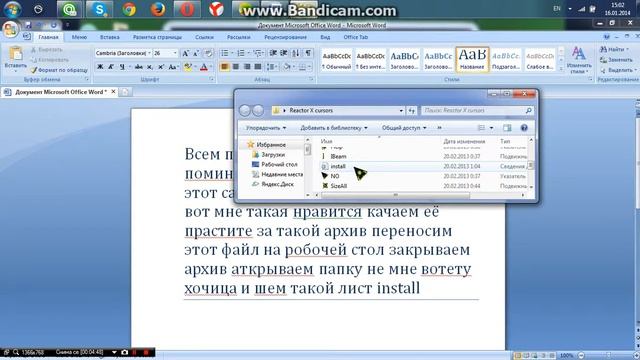Click the Explorer search field
This screenshot has height=360, width=640.
477,110
